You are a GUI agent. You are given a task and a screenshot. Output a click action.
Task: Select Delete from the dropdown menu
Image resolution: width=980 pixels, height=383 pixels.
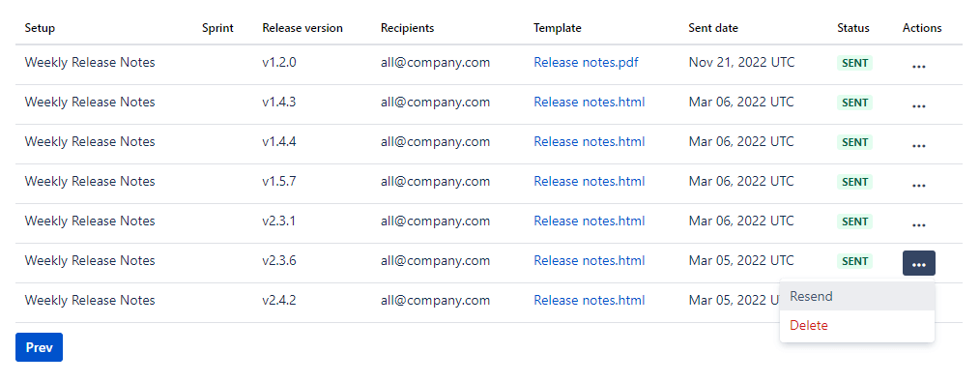(x=857, y=325)
